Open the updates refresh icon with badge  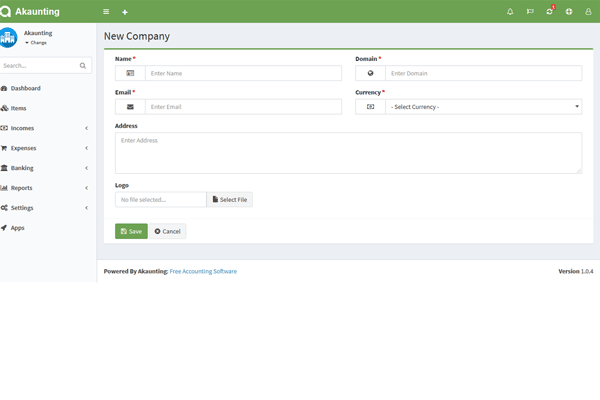[549, 12]
